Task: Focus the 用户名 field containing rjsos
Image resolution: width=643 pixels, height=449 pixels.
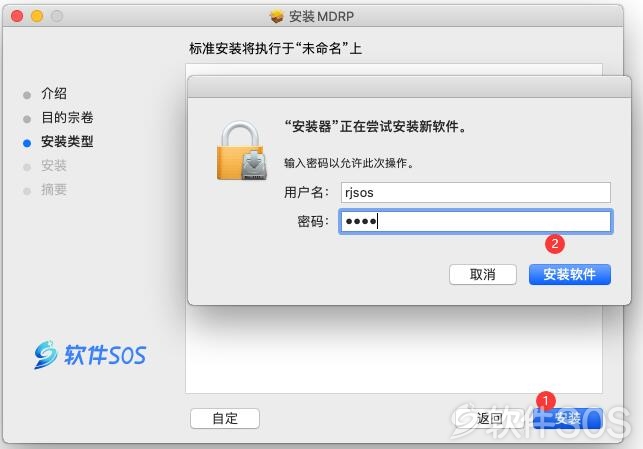Action: (476, 192)
